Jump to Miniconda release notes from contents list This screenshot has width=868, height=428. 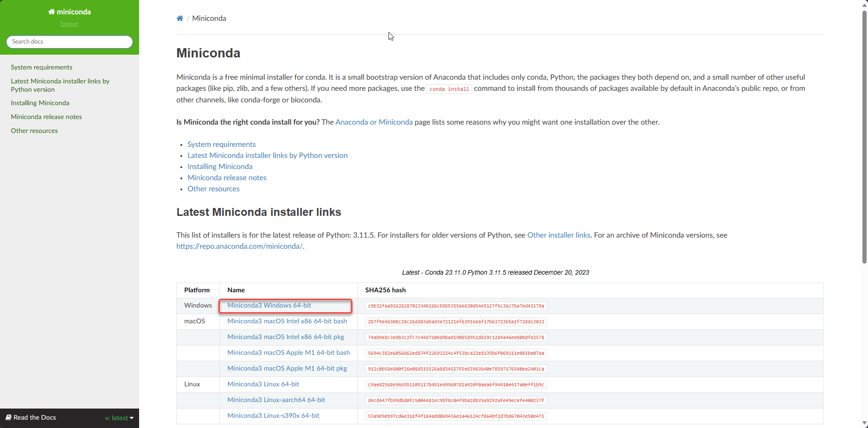(x=227, y=177)
